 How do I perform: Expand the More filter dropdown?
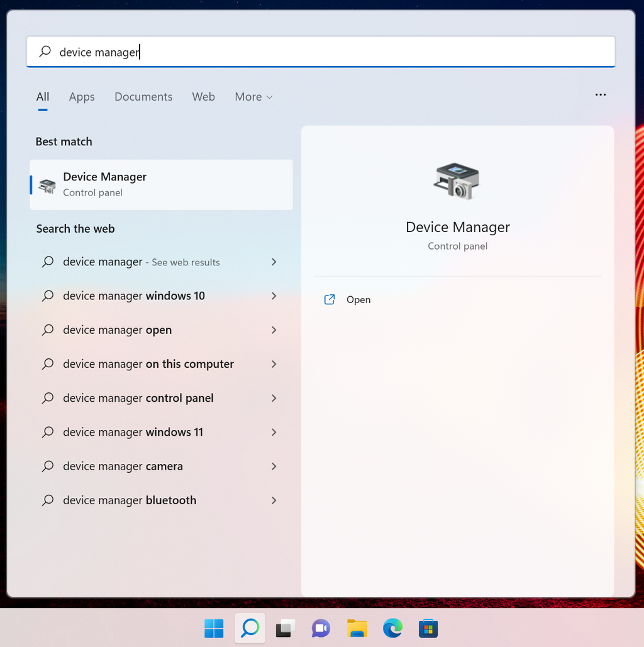(253, 97)
